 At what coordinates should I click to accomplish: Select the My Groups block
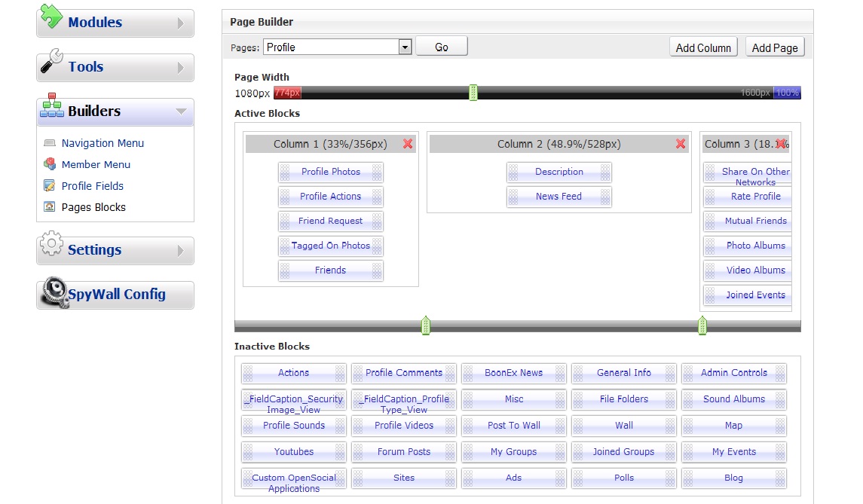click(513, 452)
